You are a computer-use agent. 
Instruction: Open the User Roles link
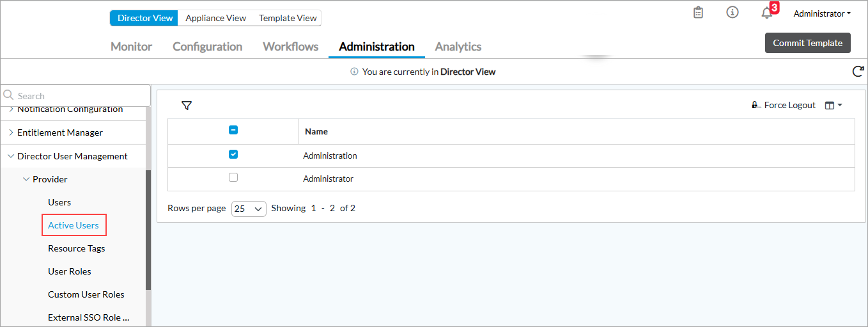tap(70, 271)
